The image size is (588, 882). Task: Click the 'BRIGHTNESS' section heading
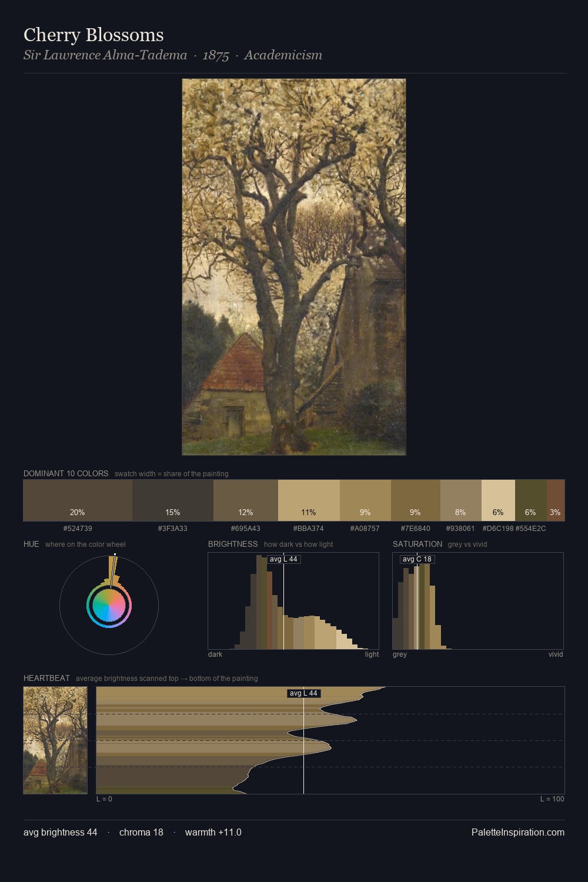(233, 544)
